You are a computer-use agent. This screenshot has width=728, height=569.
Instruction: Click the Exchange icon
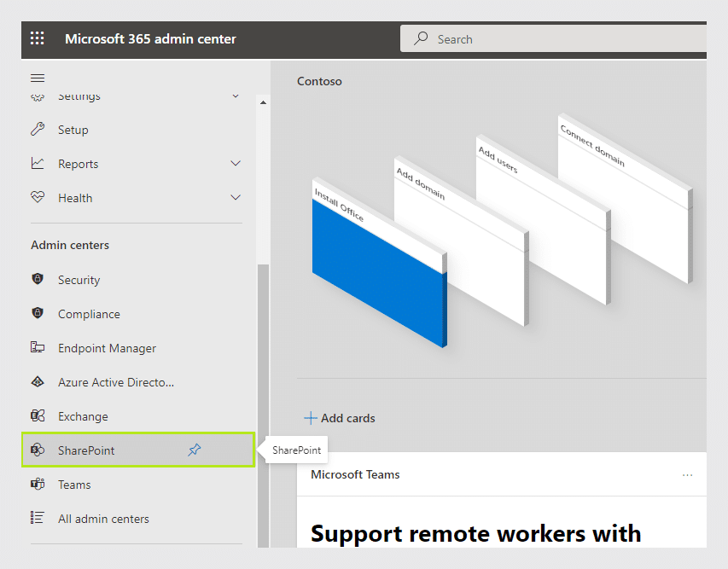coord(38,415)
